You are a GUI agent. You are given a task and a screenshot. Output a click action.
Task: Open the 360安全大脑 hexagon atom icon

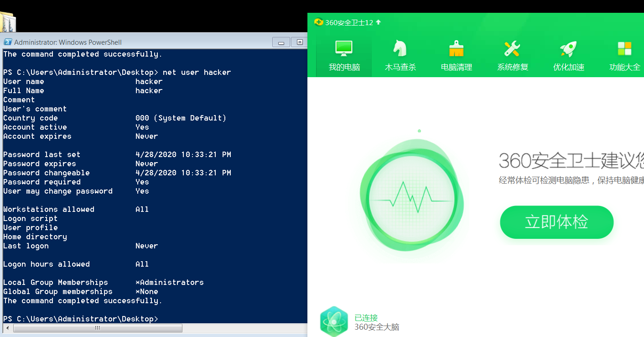click(x=334, y=321)
